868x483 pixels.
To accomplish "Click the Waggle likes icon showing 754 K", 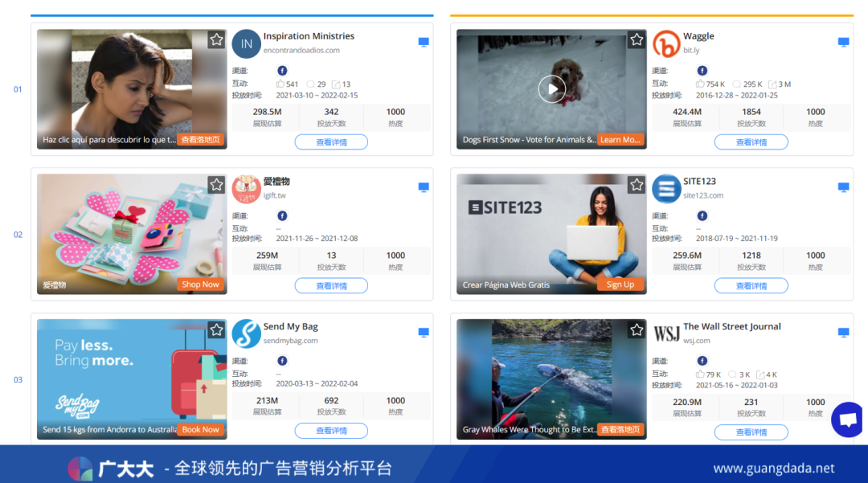I will [700, 84].
